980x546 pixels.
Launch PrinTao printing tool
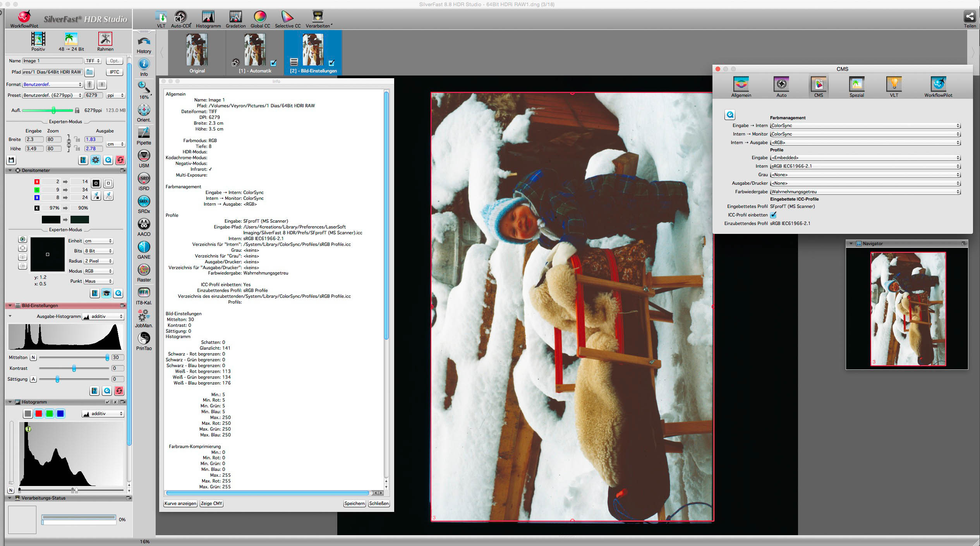coord(144,338)
